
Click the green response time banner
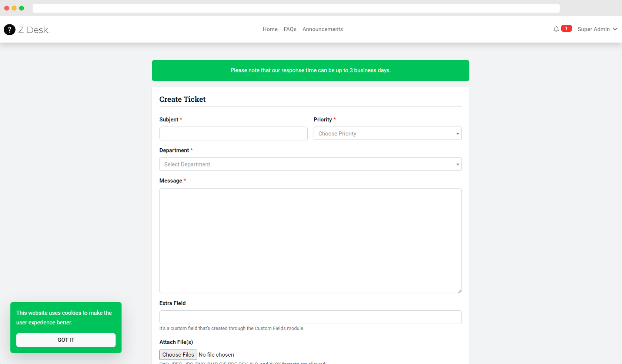(x=310, y=70)
